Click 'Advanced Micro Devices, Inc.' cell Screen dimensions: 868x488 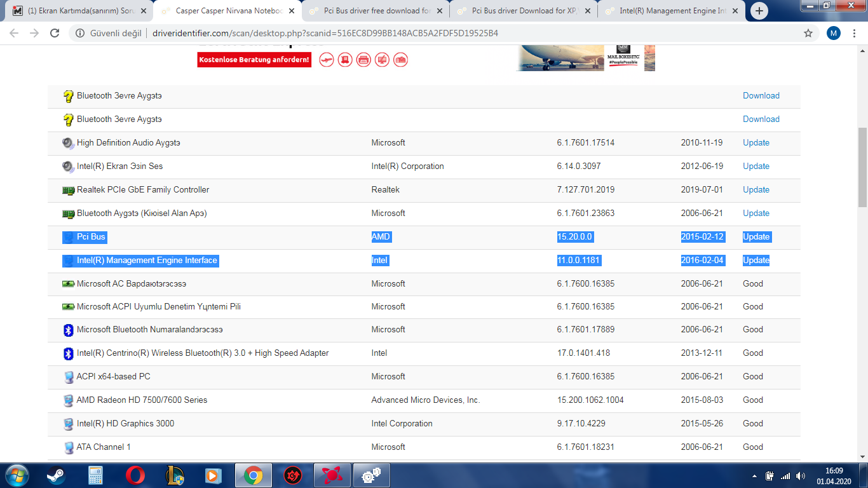point(426,400)
